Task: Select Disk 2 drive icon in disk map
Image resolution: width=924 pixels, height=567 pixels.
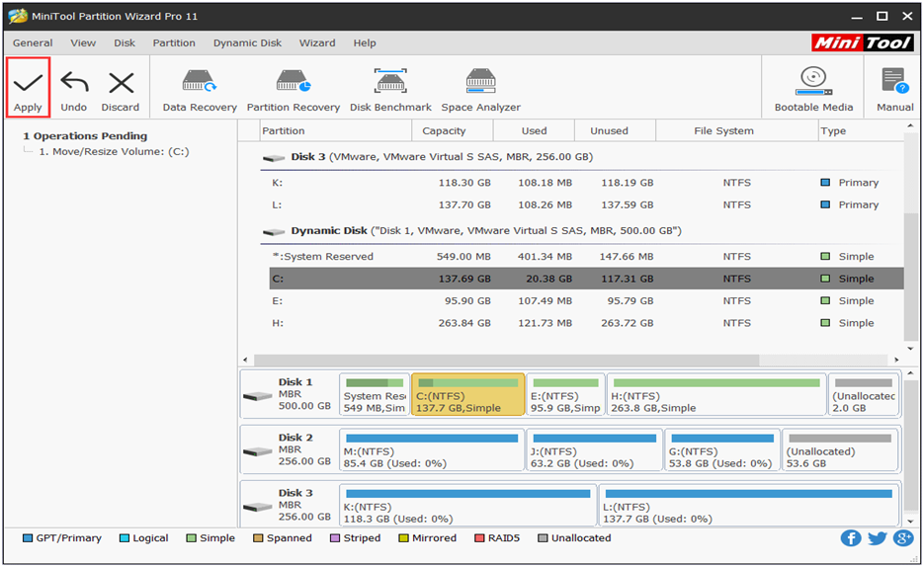Action: (258, 451)
